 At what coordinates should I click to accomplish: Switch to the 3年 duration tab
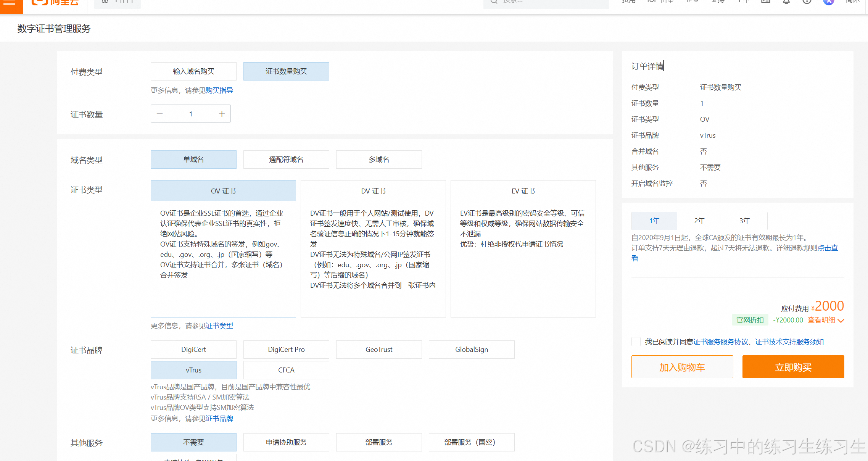(x=744, y=221)
